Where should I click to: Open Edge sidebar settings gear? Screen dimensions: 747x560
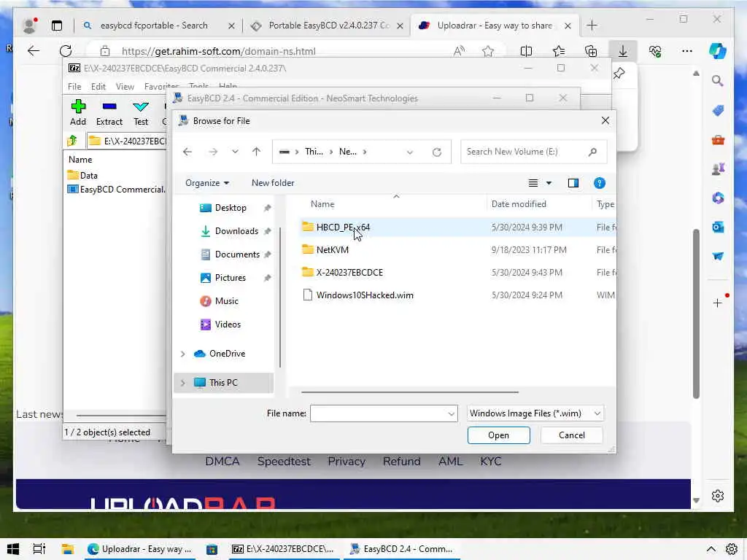(x=718, y=496)
